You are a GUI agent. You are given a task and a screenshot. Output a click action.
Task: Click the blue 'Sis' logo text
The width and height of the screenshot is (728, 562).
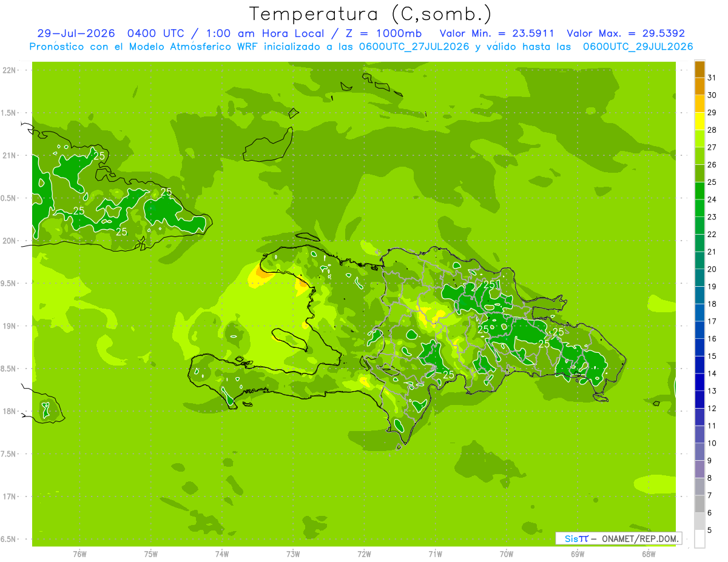[x=570, y=538]
